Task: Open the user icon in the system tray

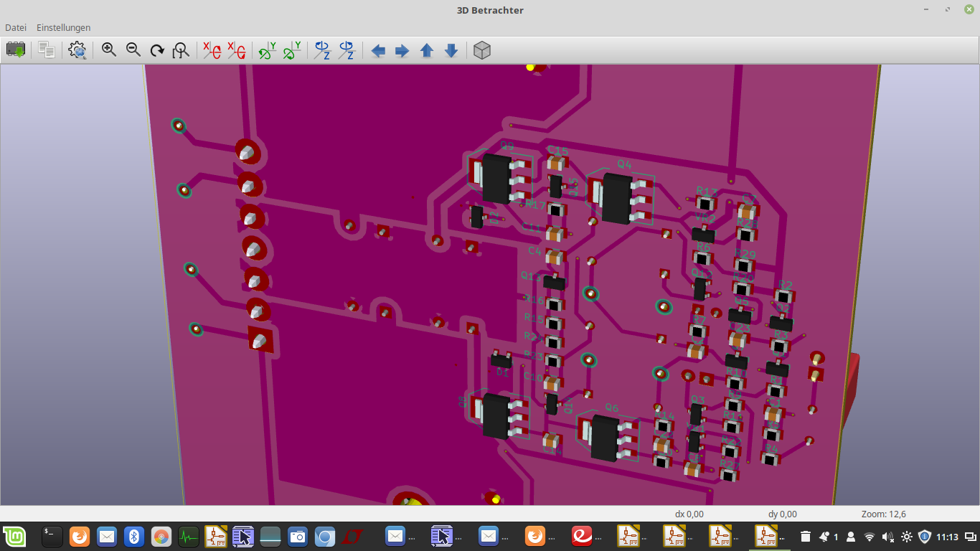Action: coord(851,537)
